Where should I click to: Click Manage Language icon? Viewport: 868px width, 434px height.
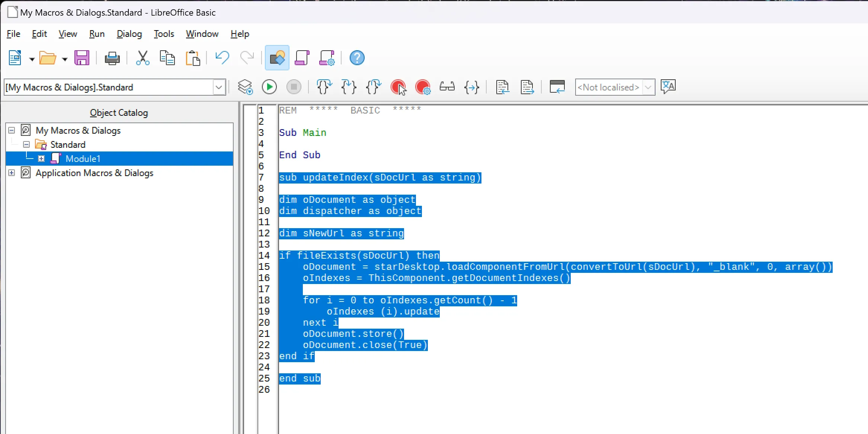pos(668,87)
